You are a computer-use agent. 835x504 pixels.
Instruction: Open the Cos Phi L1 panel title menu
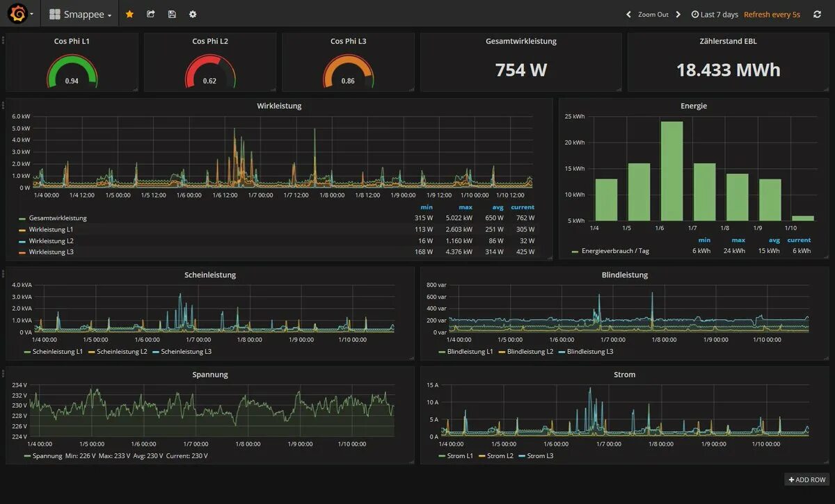(x=72, y=41)
